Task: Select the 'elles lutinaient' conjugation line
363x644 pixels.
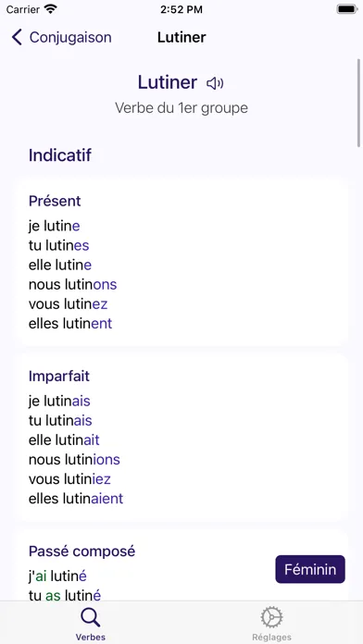Action: point(76,499)
